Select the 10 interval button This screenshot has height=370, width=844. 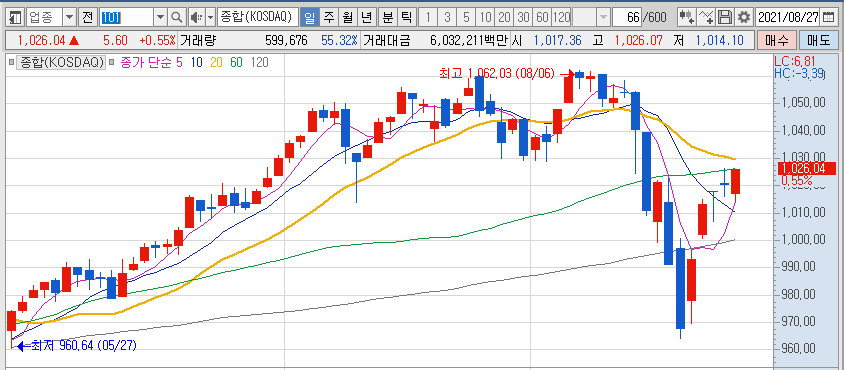(485, 18)
